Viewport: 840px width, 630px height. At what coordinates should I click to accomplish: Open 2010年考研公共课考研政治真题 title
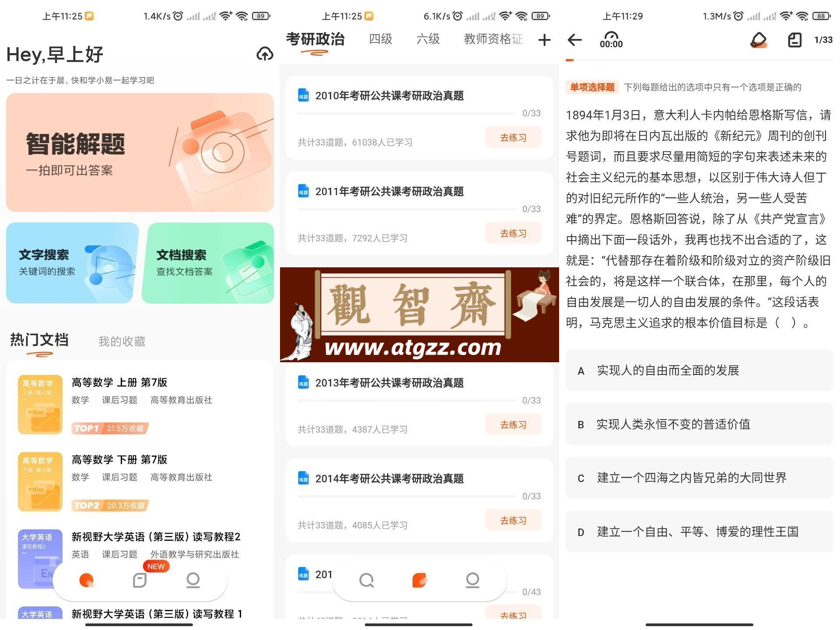point(389,95)
